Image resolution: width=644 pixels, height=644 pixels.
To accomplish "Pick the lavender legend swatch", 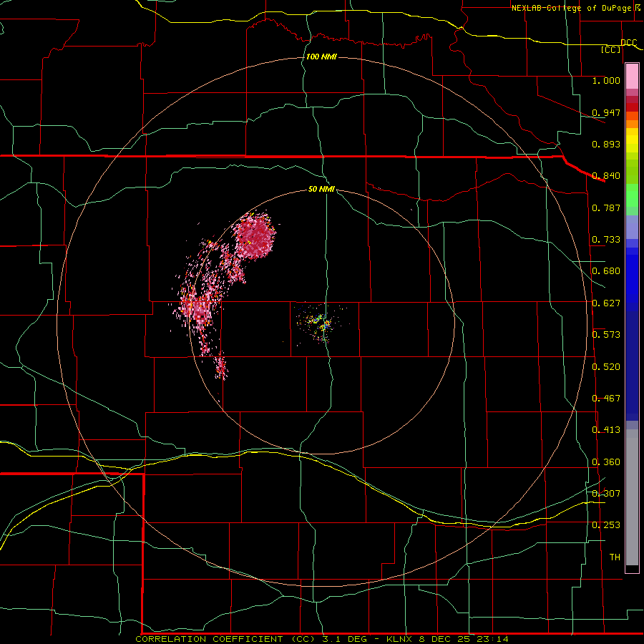I will coord(632,227).
